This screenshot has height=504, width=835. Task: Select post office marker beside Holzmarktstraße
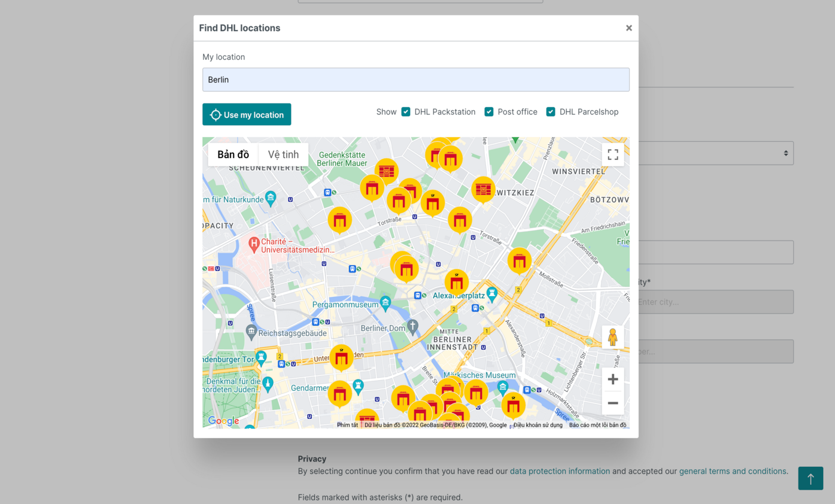pyautogui.click(x=514, y=405)
